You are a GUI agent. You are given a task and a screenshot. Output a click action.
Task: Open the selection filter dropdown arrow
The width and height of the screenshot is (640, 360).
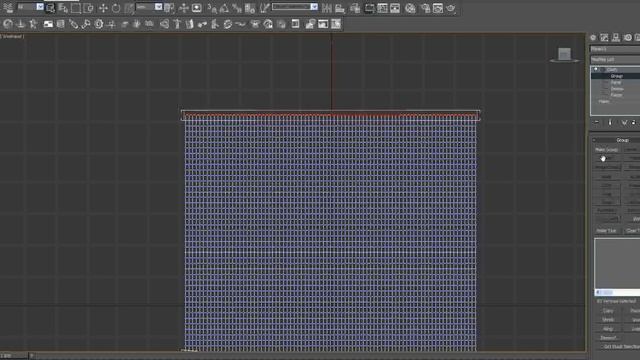tap(40, 7)
